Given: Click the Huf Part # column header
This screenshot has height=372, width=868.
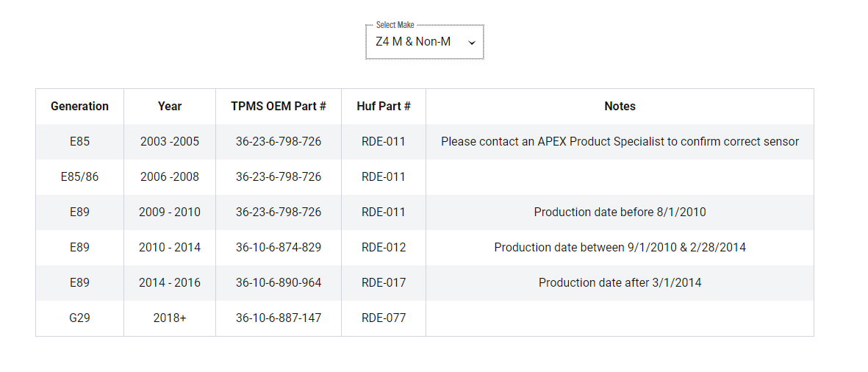Looking at the screenshot, I should pos(384,107).
